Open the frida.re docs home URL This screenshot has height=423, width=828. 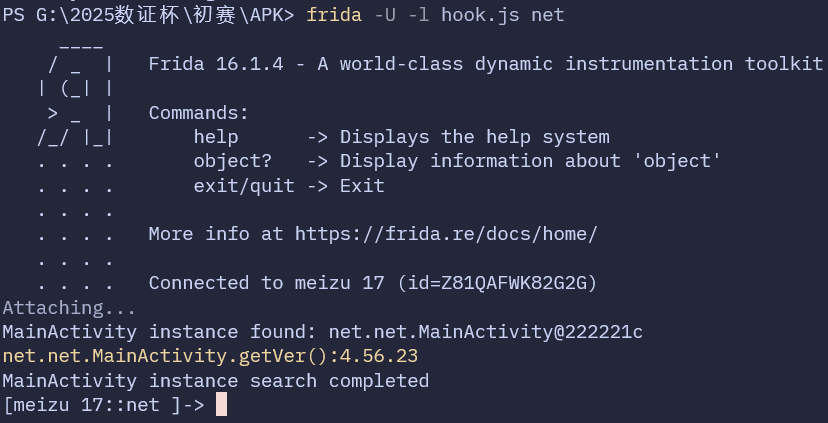tap(446, 235)
